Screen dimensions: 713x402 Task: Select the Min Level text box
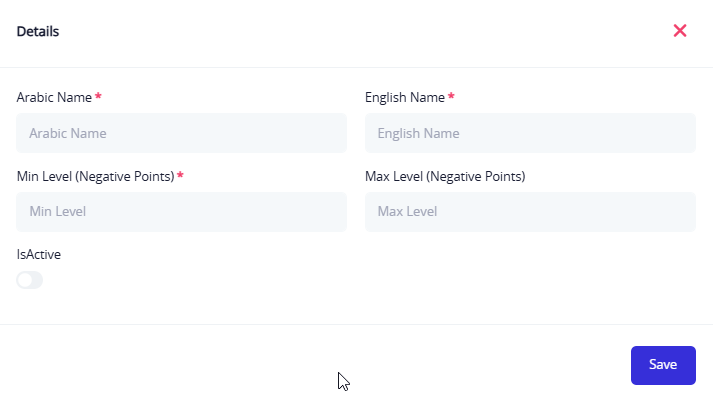point(181,212)
